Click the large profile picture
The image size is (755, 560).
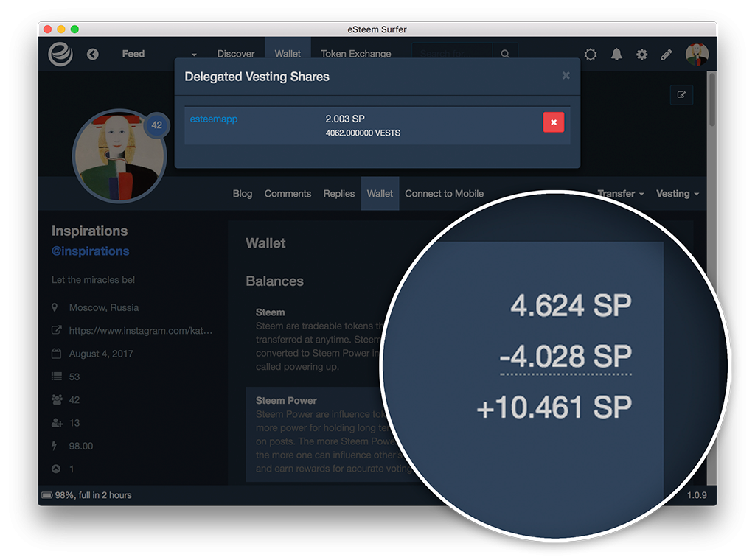(118, 156)
